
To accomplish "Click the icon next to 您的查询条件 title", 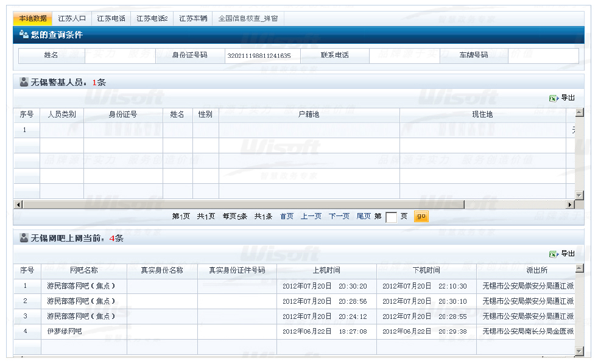I will [x=24, y=35].
